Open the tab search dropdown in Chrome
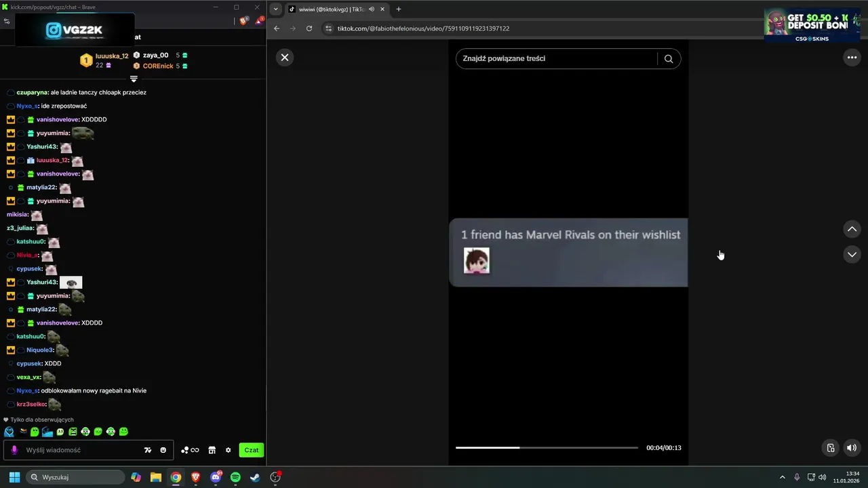Screen dimensions: 868x488 pos(275,9)
